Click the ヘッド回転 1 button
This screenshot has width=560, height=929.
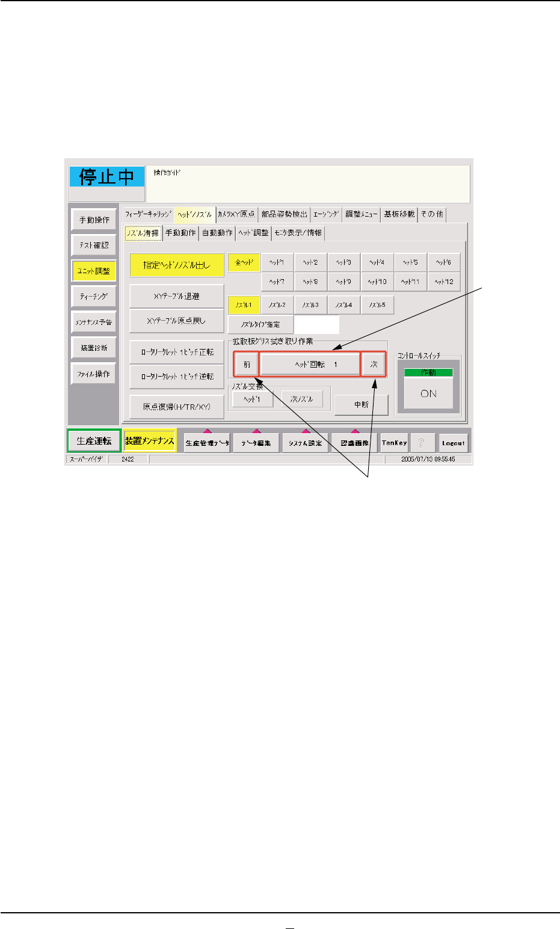[x=309, y=365]
